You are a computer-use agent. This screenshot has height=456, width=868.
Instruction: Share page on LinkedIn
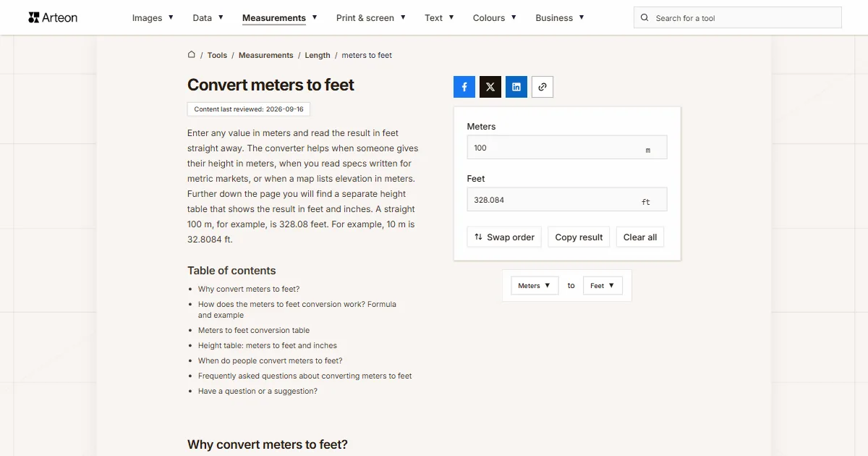[516, 87]
